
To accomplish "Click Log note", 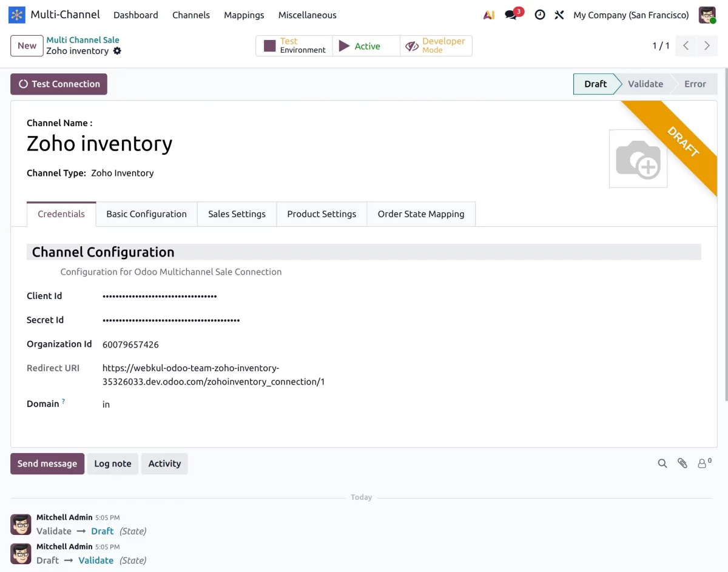I will click(113, 463).
